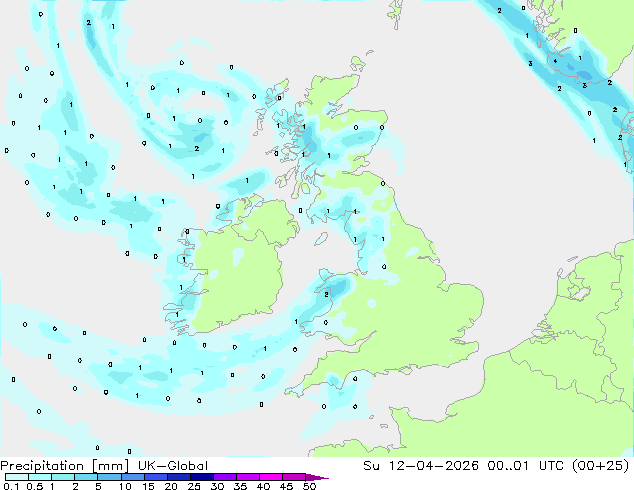This screenshot has width=634, height=490.
Task: Click the 'Precipitation [mm]' title text
Action: click(65, 466)
